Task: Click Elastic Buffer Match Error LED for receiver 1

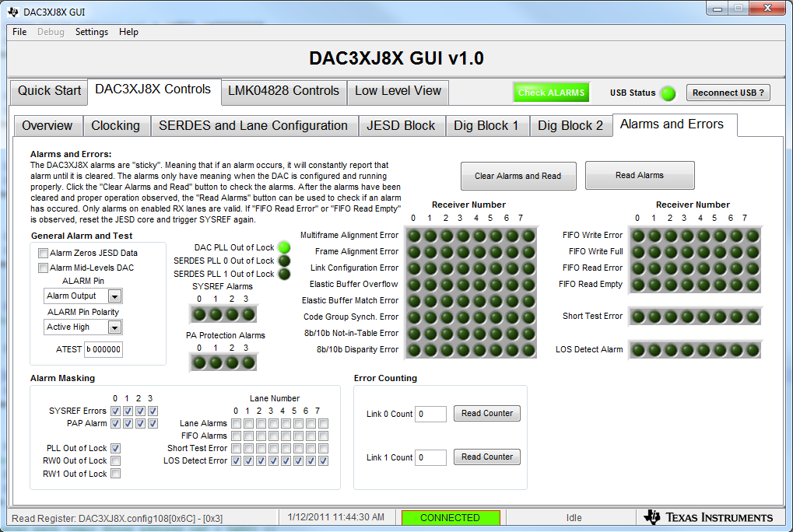Action: 430,301
